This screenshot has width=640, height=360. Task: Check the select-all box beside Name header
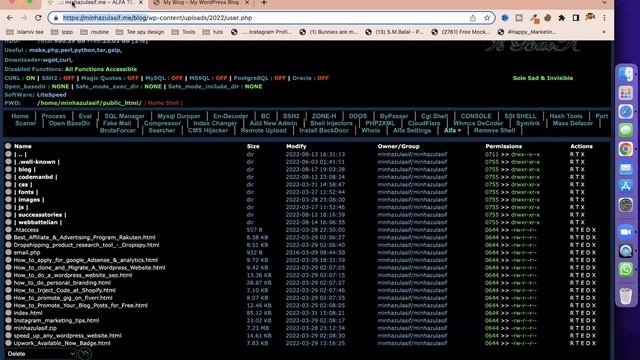coord(8,146)
